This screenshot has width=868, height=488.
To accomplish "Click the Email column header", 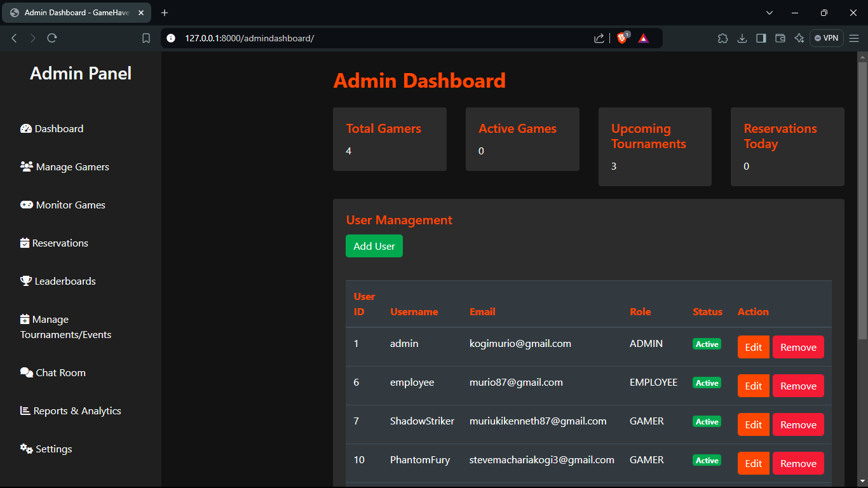I will pyautogui.click(x=482, y=311).
